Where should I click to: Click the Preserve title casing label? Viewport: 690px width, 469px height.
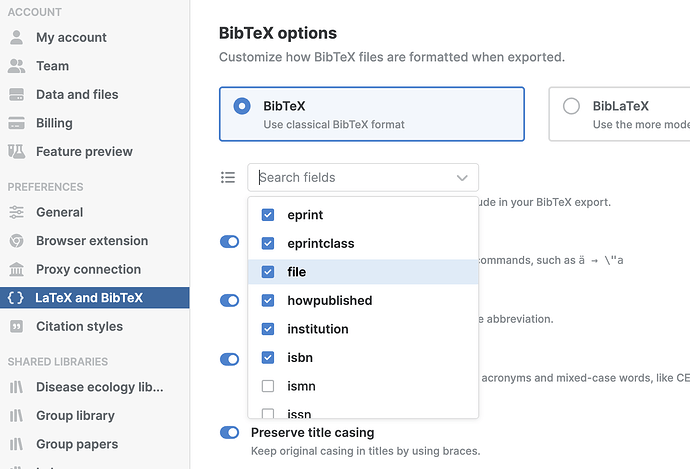point(312,432)
